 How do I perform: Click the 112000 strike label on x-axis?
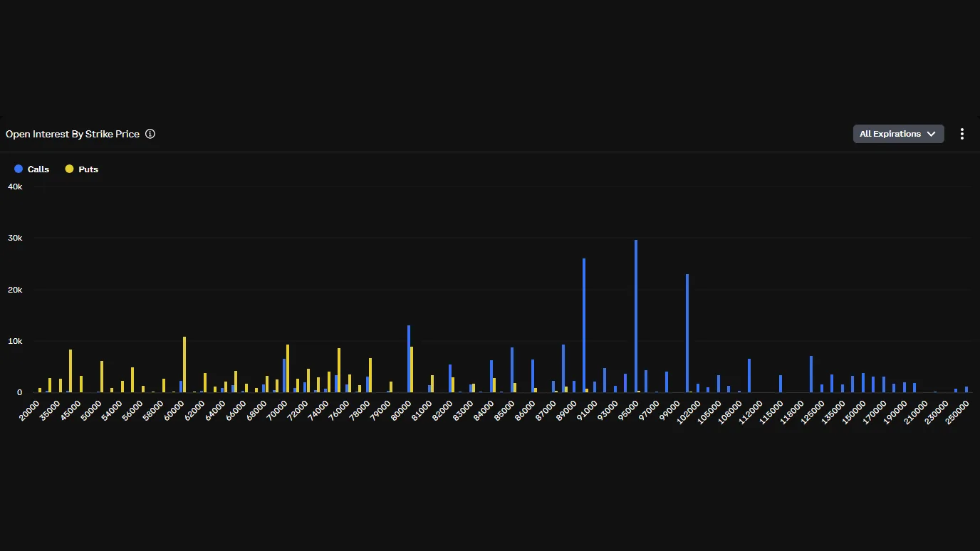pos(750,411)
